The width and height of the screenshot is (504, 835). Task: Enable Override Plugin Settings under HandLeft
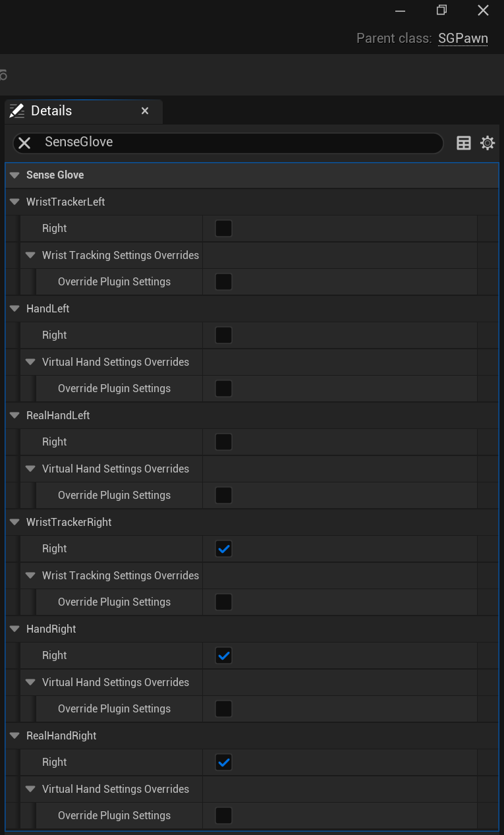223,388
